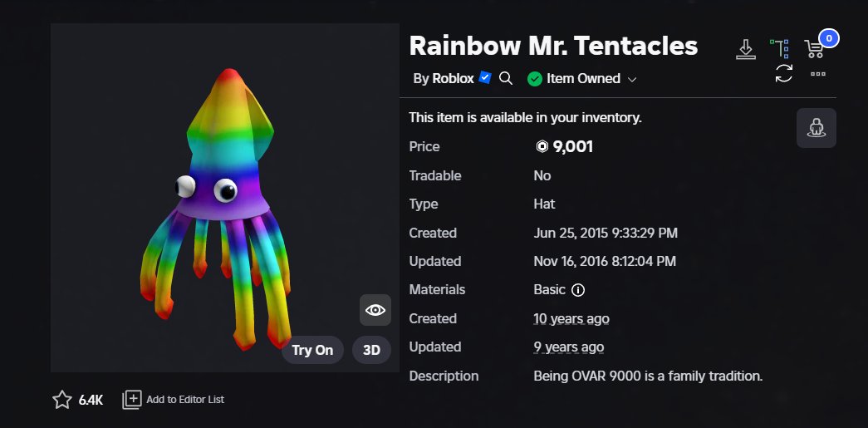Click the Materials value 'Basic'
The height and width of the screenshot is (428, 868).
550,289
